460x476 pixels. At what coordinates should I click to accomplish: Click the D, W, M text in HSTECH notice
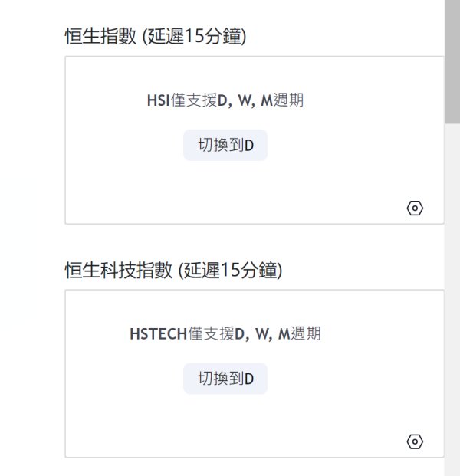[262, 334]
